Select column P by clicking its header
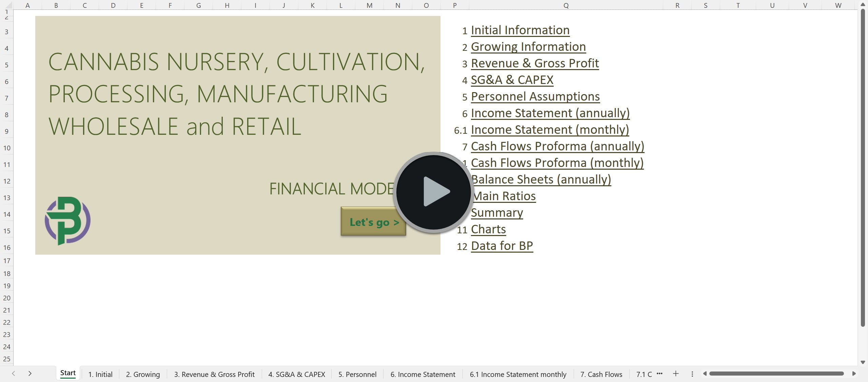Image resolution: width=868 pixels, height=382 pixels. pyautogui.click(x=454, y=5)
